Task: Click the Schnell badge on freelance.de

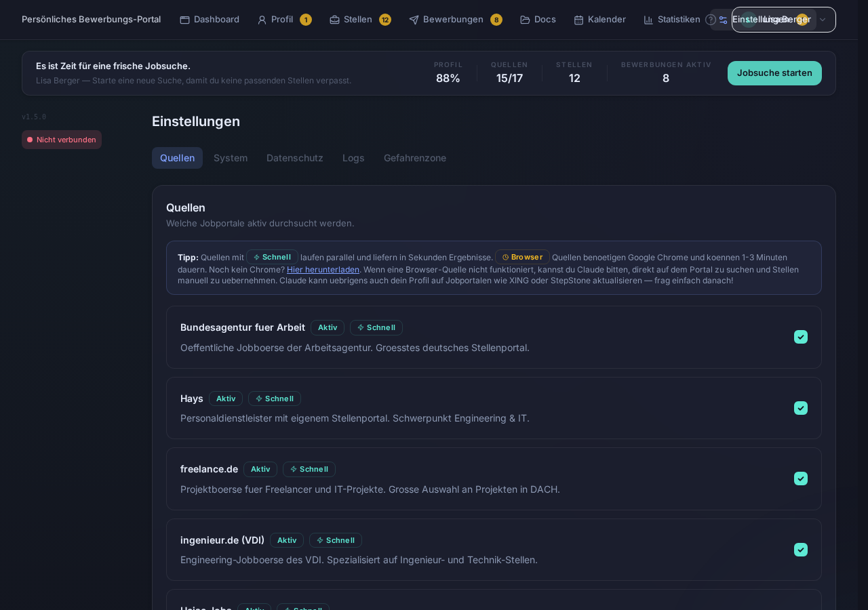Action: (309, 469)
